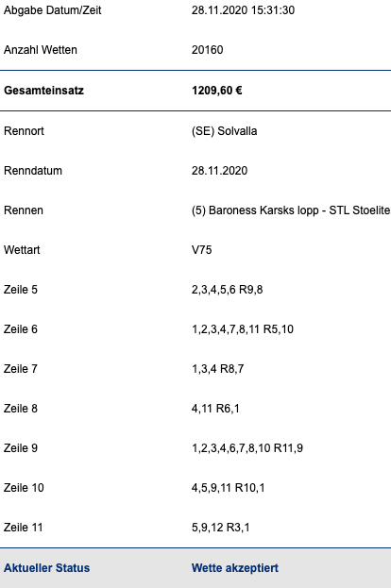Click the Anzahl Wetten value 20160
Viewport: 391px width, 588px height.
click(208, 50)
